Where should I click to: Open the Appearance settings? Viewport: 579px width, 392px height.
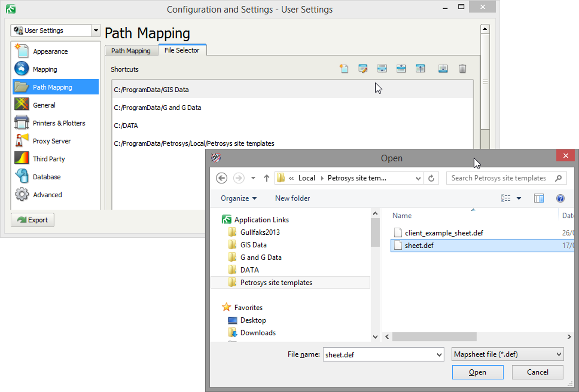pyautogui.click(x=50, y=51)
